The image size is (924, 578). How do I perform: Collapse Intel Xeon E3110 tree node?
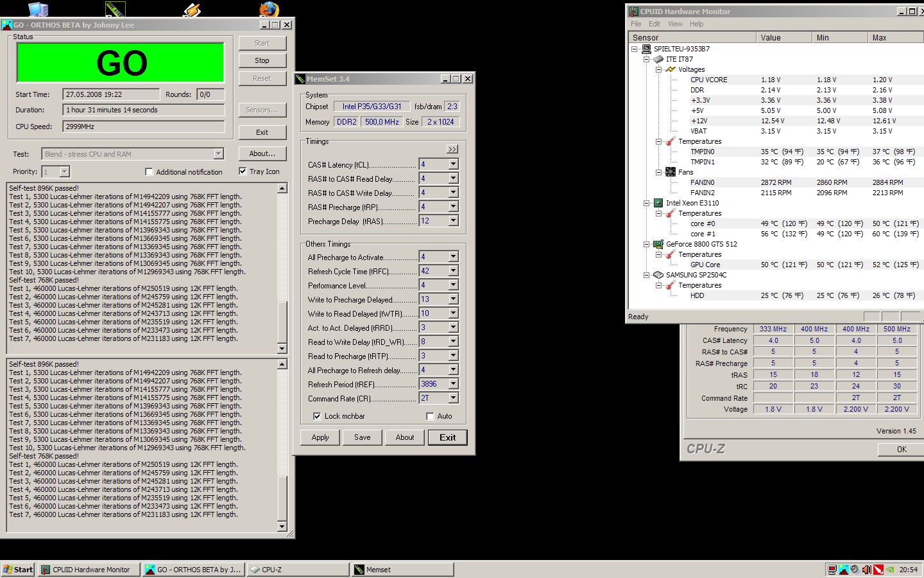point(646,203)
